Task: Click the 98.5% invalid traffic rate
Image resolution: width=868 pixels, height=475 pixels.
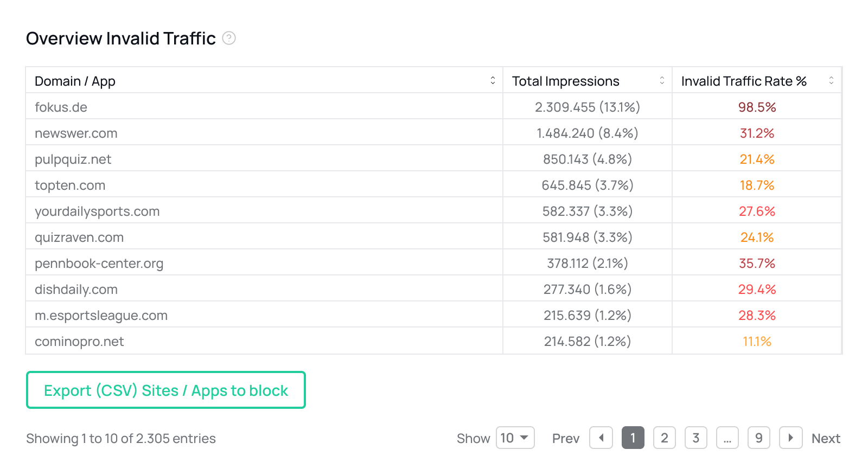Action: coord(757,107)
